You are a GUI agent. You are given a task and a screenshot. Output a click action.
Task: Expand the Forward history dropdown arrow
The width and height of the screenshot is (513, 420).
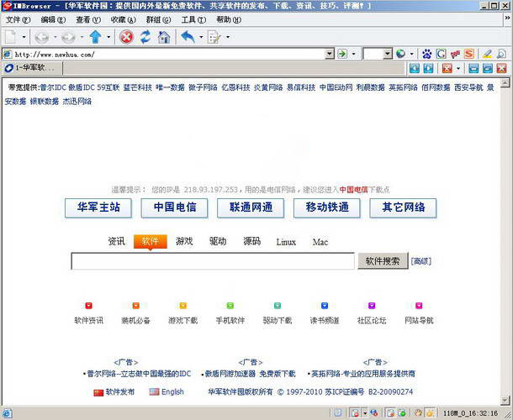point(82,37)
